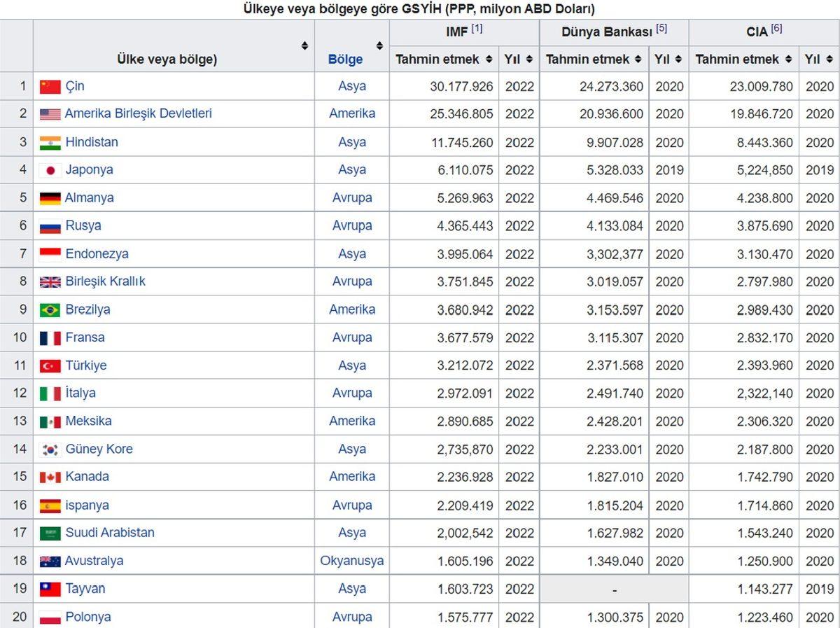Sort by IMF Tahmin etmek column
840x628 pixels.
coord(489,60)
